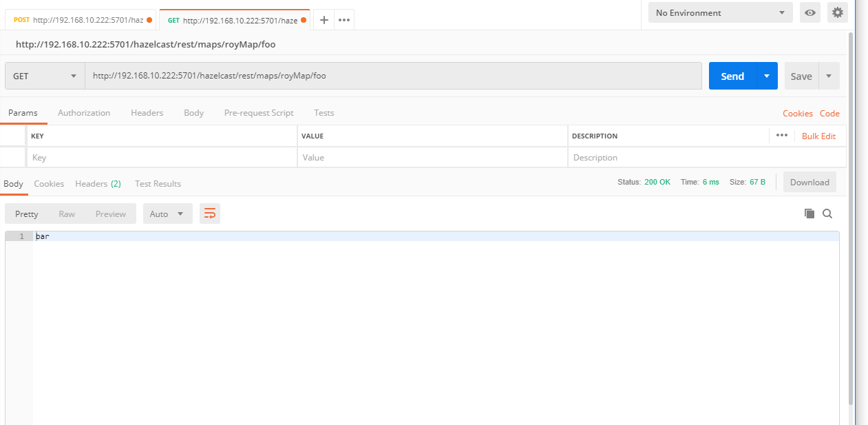868x425 pixels.
Task: Click the blue Send button
Action: click(x=732, y=76)
